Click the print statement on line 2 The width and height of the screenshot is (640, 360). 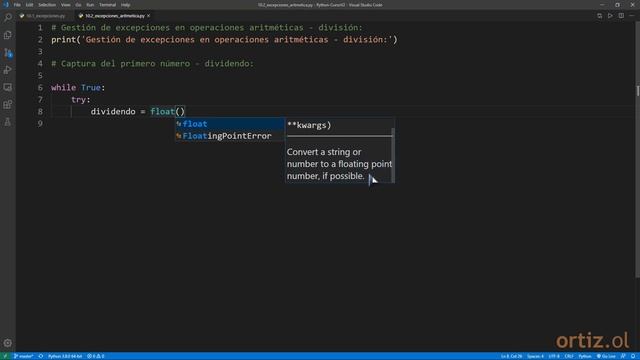pos(224,40)
